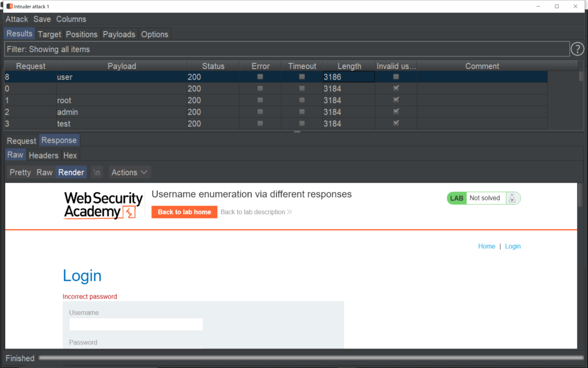Switch to Raw view mode beside Pretty

pyautogui.click(x=45, y=172)
